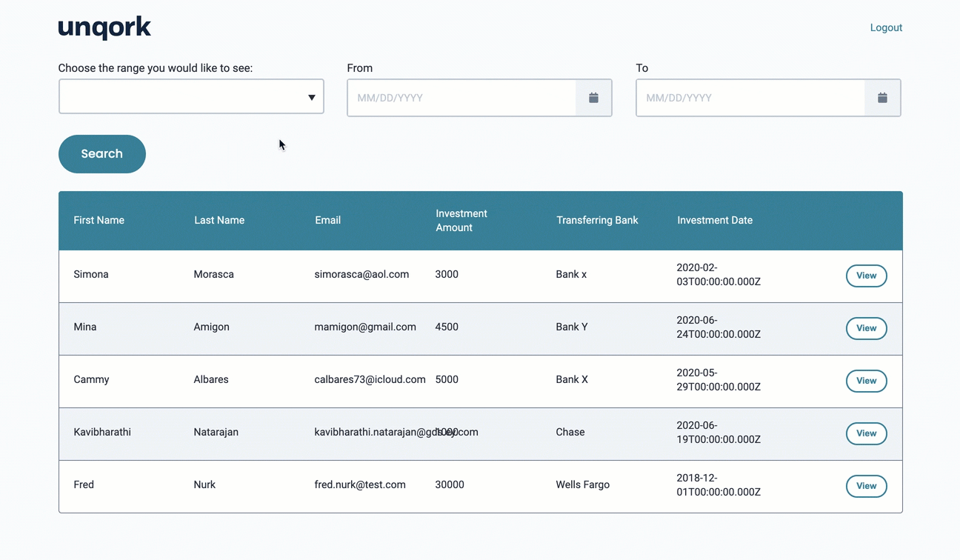960x560 pixels.
Task: Click the unqork logo
Action: [x=104, y=28]
